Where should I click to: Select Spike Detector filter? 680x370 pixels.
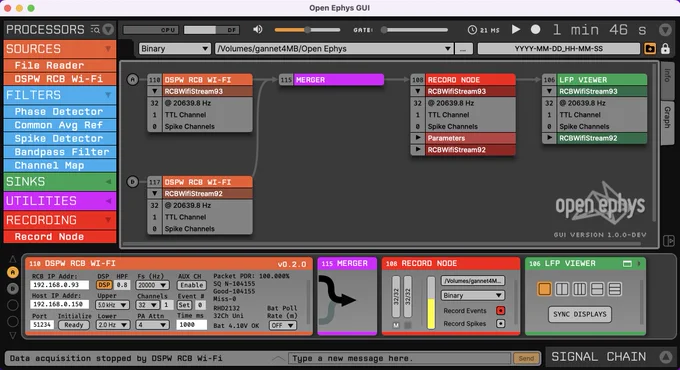[60, 138]
